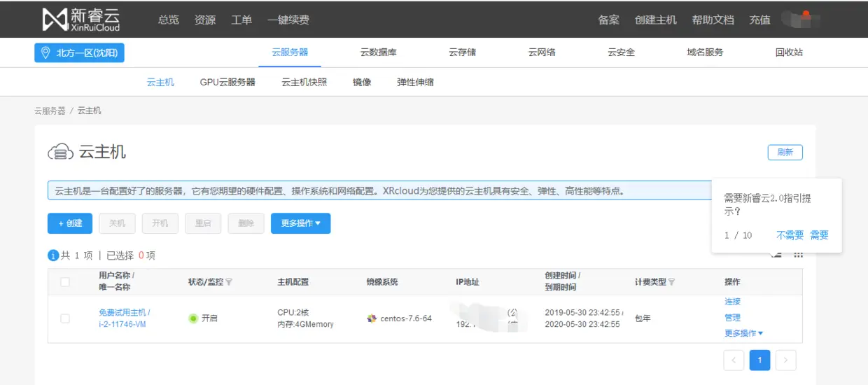Click the 主机配置 column header
Image resolution: width=868 pixels, height=385 pixels.
[293, 282]
